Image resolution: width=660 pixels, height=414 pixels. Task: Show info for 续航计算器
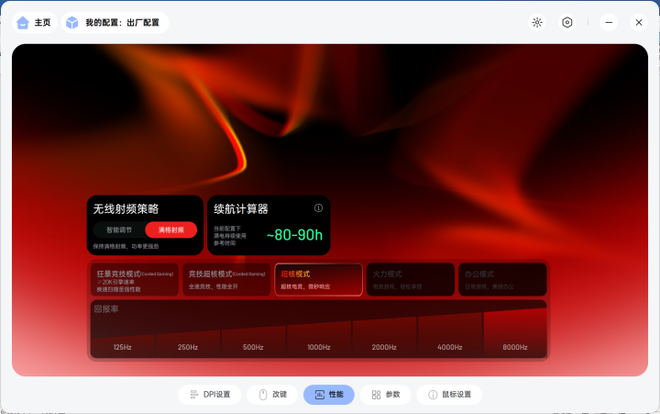pos(318,208)
